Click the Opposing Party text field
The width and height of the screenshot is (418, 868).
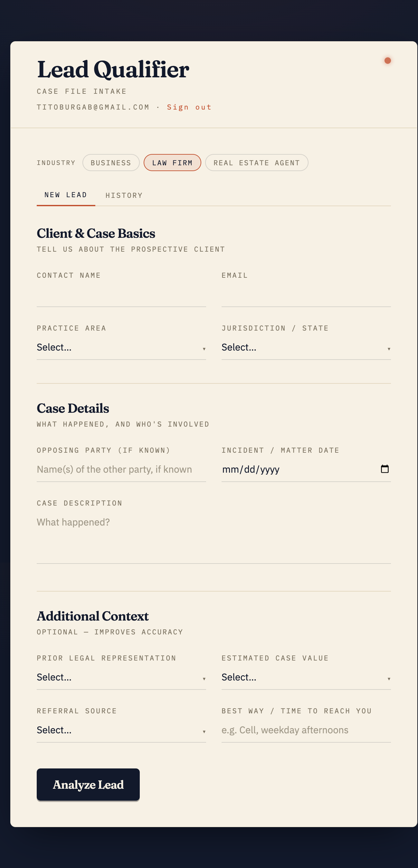[x=121, y=470]
